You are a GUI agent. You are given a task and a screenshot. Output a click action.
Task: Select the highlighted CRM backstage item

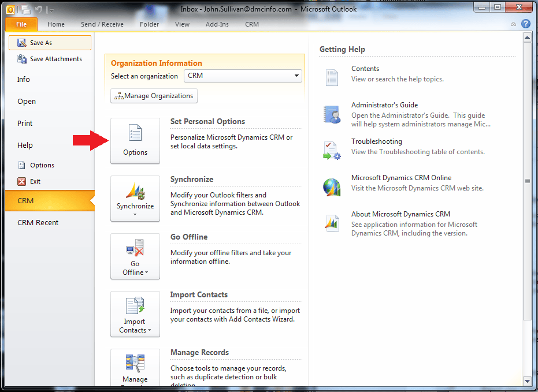tap(50, 201)
